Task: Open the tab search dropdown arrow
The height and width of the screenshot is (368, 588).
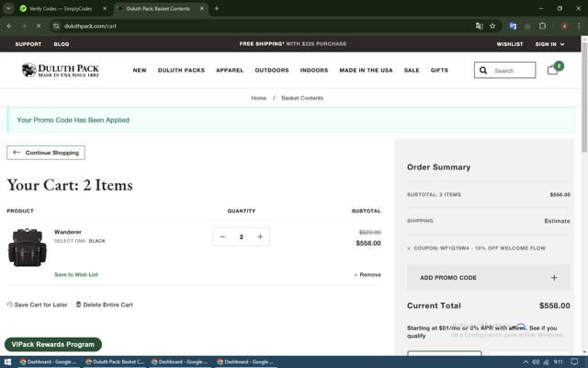Action: click(8, 8)
